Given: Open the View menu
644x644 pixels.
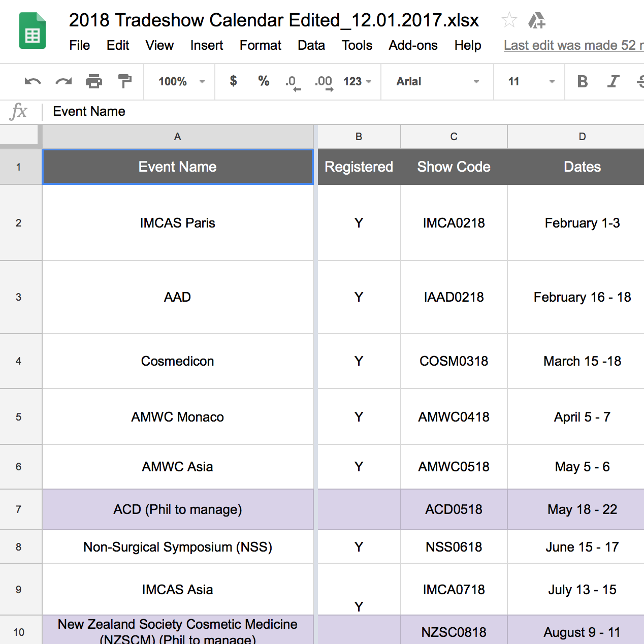Looking at the screenshot, I should [x=159, y=45].
